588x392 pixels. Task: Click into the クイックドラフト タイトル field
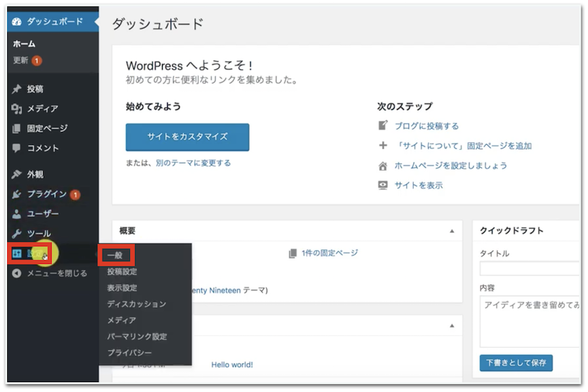click(530, 269)
